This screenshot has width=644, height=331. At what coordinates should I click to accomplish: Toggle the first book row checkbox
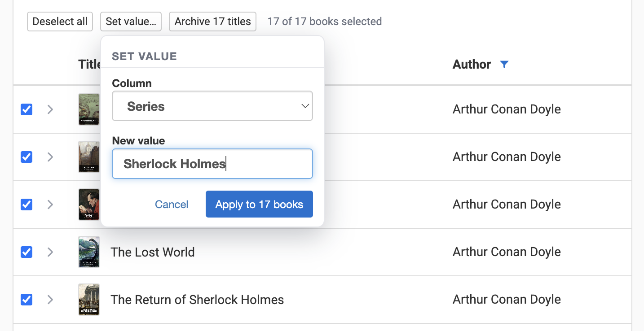click(x=26, y=109)
